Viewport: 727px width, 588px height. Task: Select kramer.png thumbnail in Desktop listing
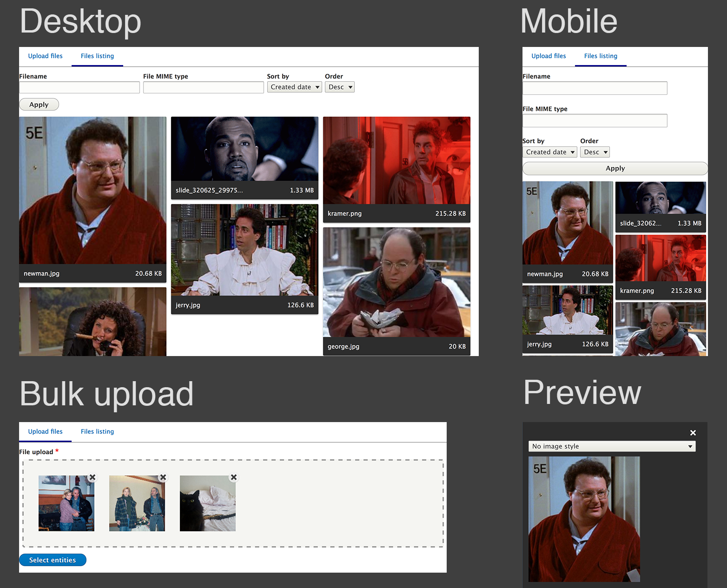pyautogui.click(x=397, y=160)
